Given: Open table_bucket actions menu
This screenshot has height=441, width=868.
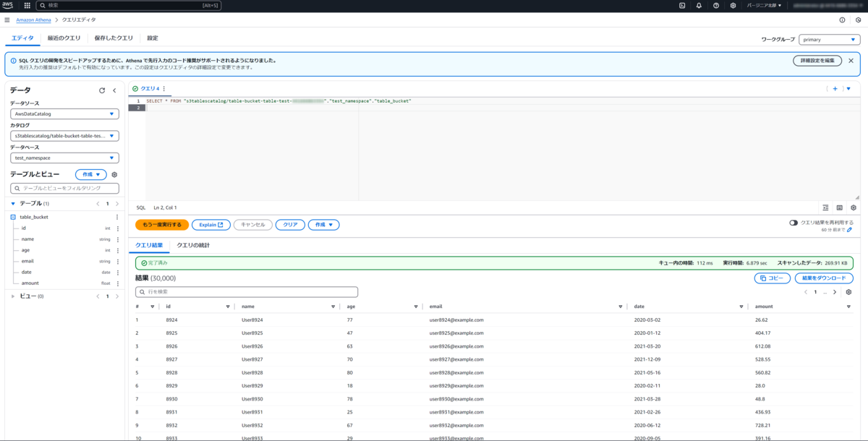Looking at the screenshot, I should point(117,217).
